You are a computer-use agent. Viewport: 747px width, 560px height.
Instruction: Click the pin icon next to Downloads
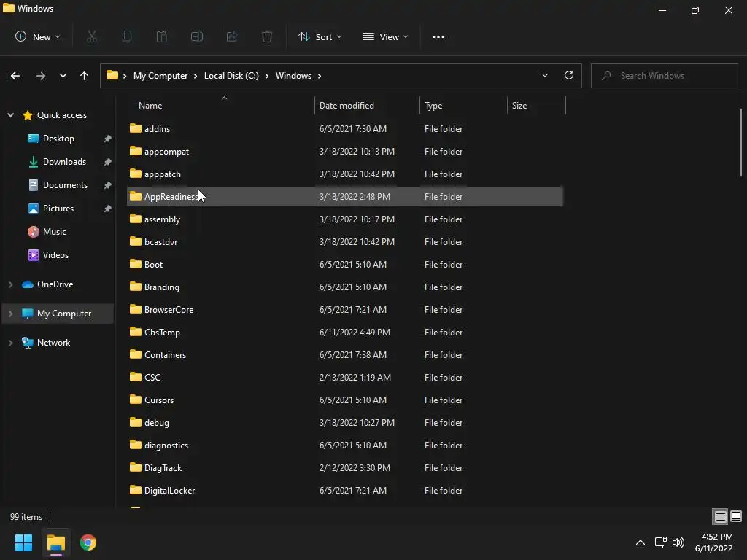108,162
